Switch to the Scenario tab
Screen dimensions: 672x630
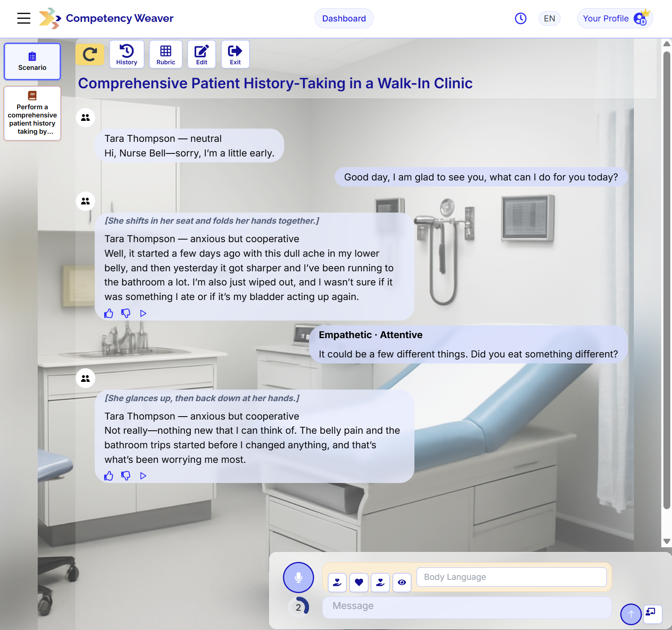click(33, 61)
